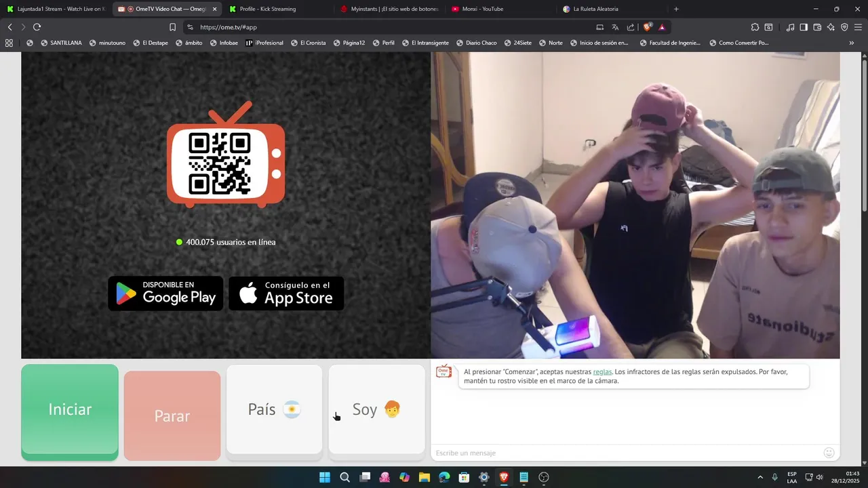
Task: Open the Windows Start menu
Action: (325, 477)
